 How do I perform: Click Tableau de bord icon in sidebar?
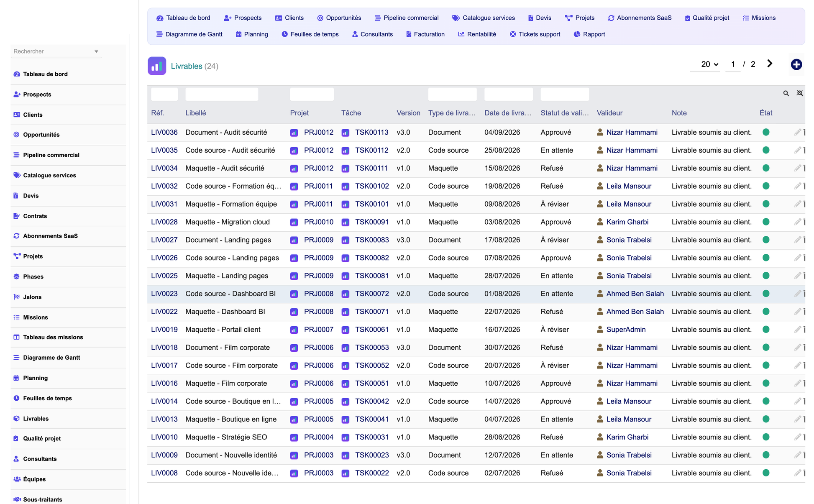17,74
